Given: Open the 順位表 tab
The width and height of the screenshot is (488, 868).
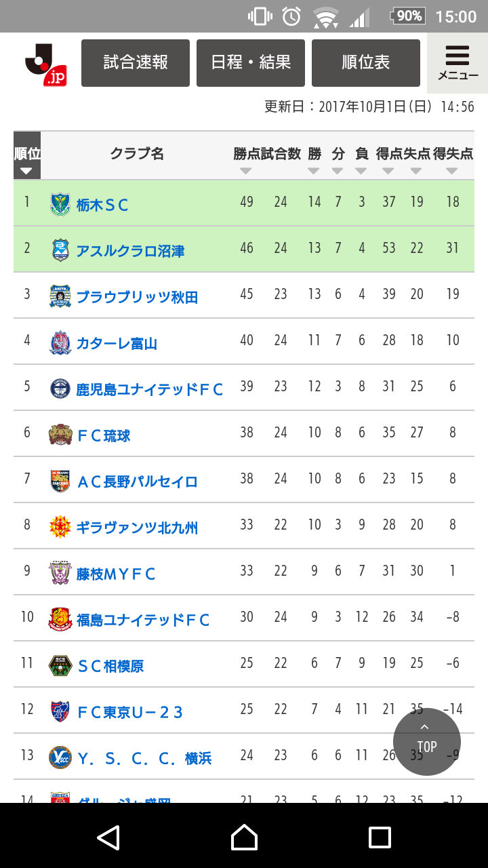Looking at the screenshot, I should pyautogui.click(x=366, y=63).
